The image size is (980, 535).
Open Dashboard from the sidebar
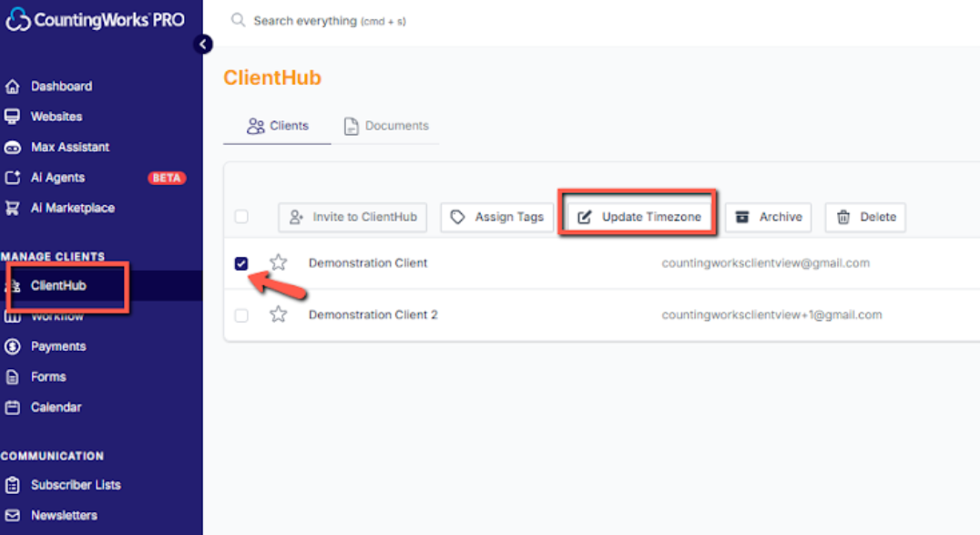coord(61,87)
